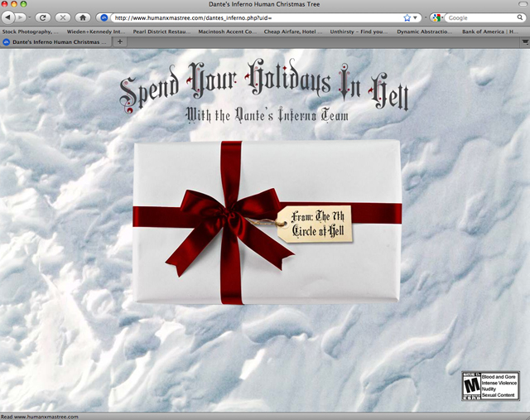Close the window with the red button
The width and height of the screenshot is (530, 420).
[x=5, y=4]
